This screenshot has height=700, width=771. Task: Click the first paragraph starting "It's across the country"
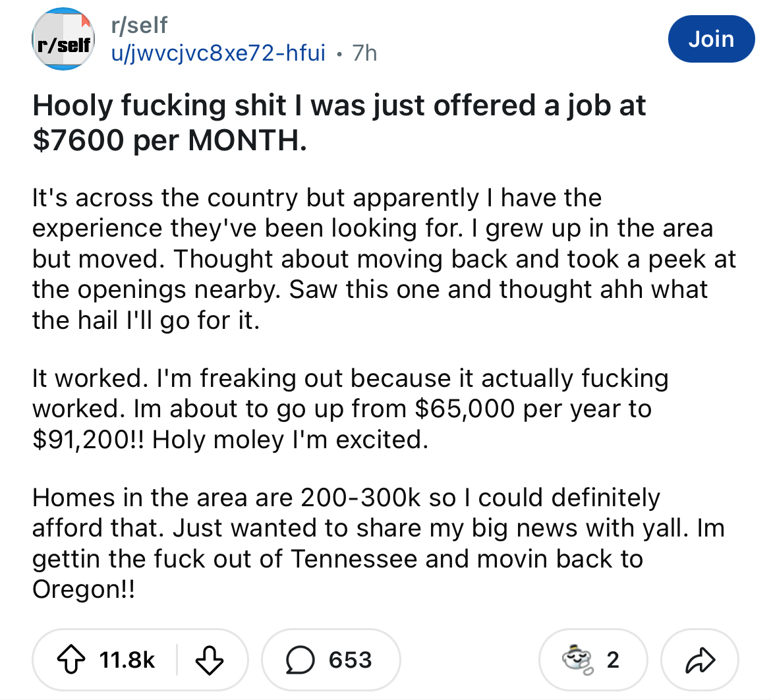point(384,259)
